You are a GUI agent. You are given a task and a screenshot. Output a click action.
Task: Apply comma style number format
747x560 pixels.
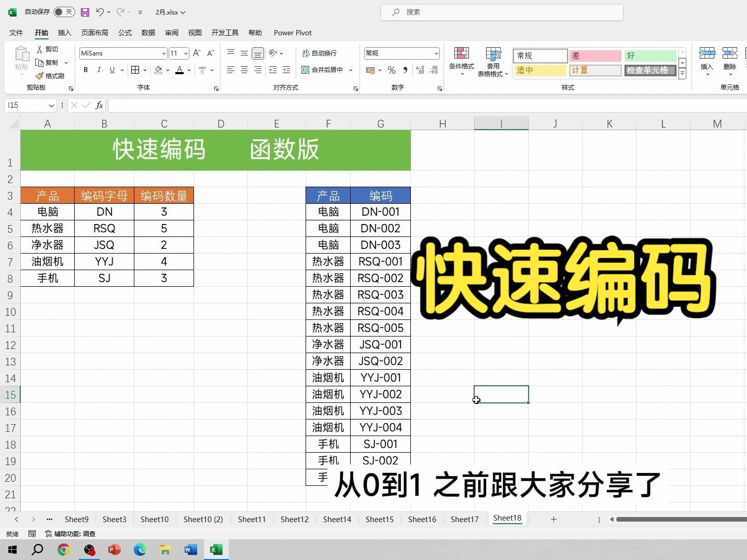point(405,70)
